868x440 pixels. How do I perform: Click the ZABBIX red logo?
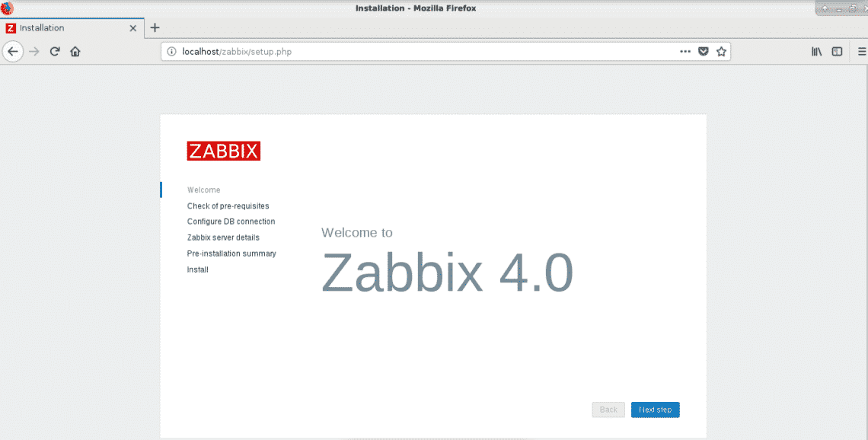224,151
